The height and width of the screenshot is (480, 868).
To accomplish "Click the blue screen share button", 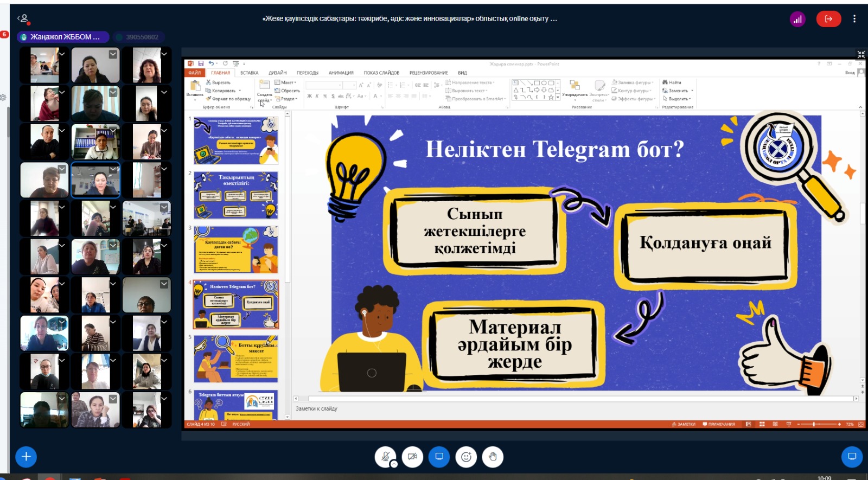I will pos(439,457).
